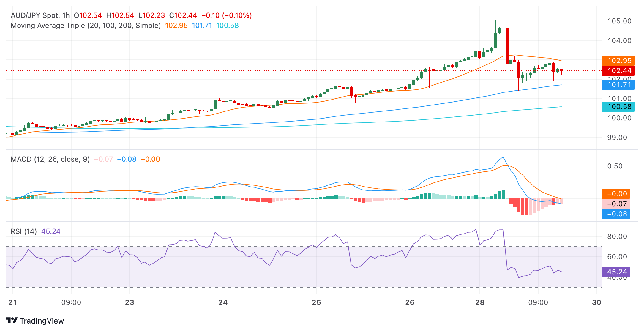Click the orange 102.95 price axis label
Image resolution: width=644 pixels, height=331 pixels.
click(x=619, y=61)
